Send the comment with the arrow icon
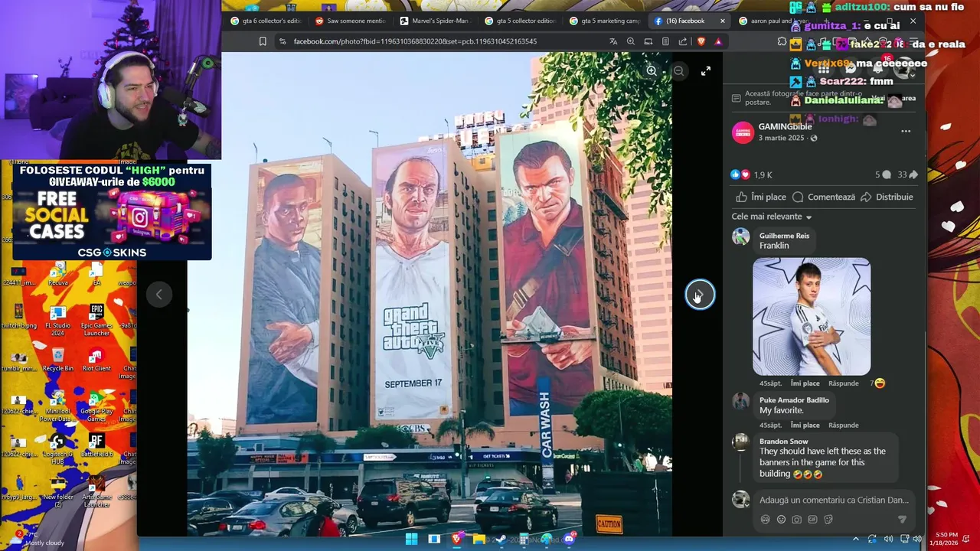The height and width of the screenshot is (551, 980). click(902, 520)
